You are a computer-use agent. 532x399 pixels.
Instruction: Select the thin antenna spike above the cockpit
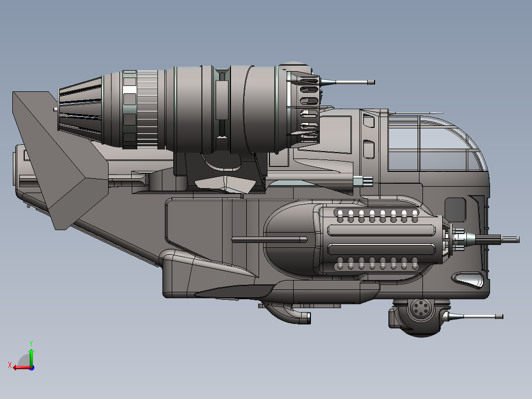click(x=417, y=113)
